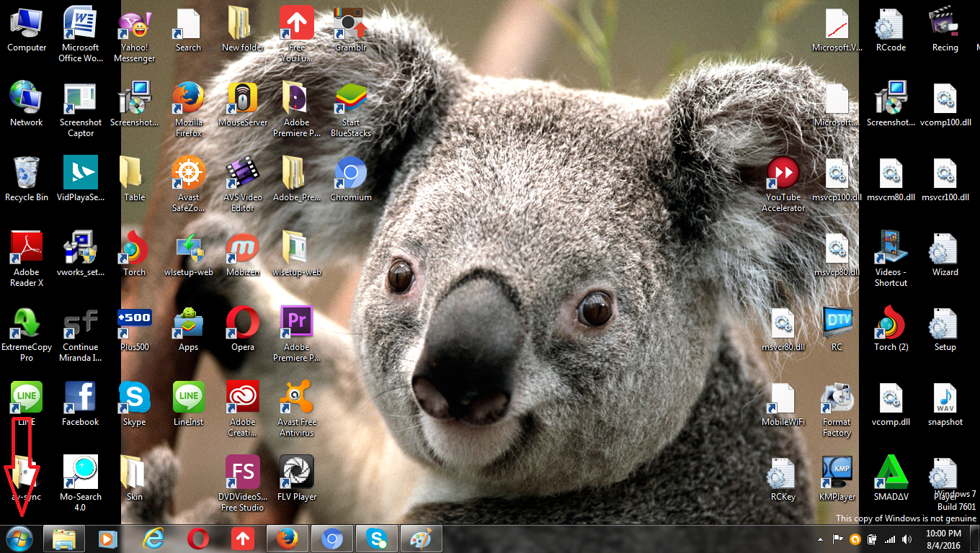Select the RCKey file icon
This screenshot has width=980, height=553.
coord(783,480)
